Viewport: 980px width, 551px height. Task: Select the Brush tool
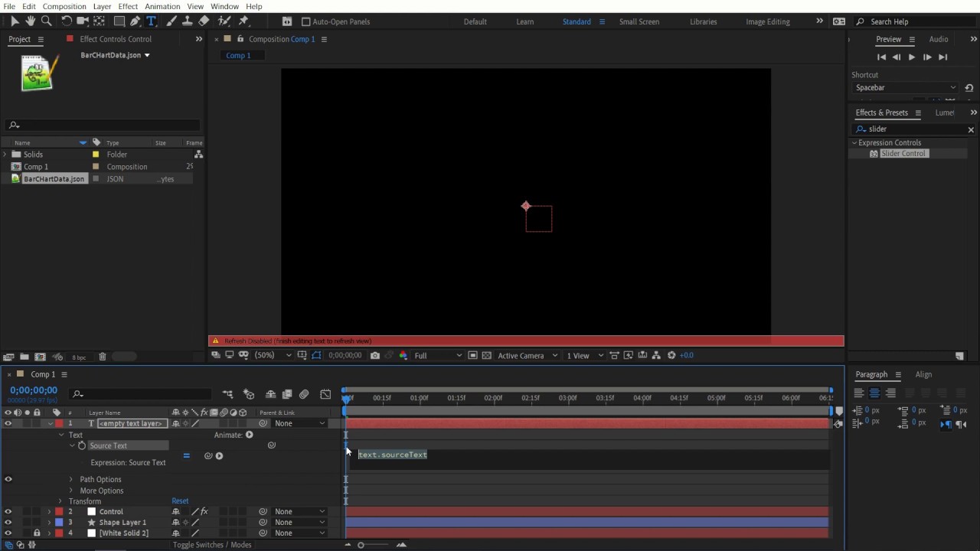coord(171,21)
